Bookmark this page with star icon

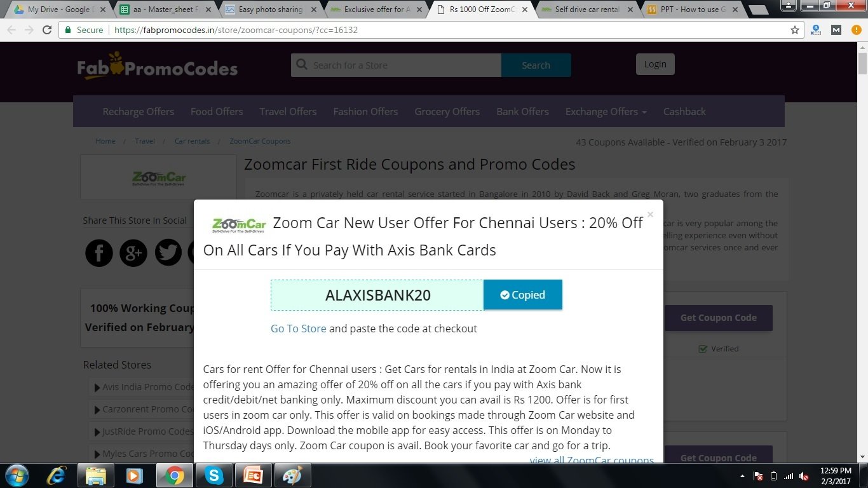(794, 30)
